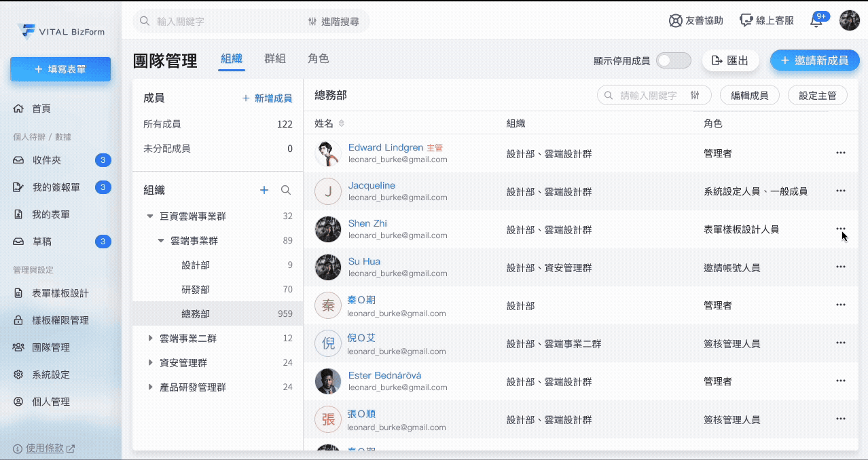The height and width of the screenshot is (460, 868).
Task: Open more options for Edward Lindgren
Action: click(x=840, y=153)
